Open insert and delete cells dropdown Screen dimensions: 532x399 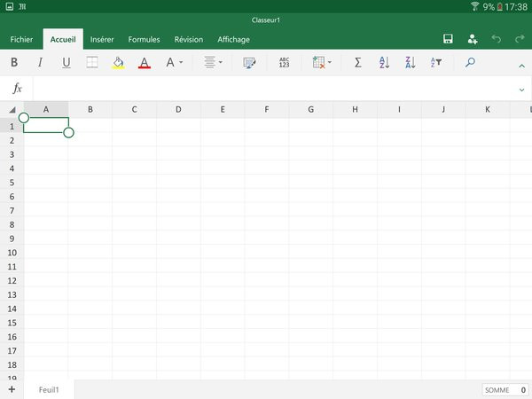click(322, 62)
